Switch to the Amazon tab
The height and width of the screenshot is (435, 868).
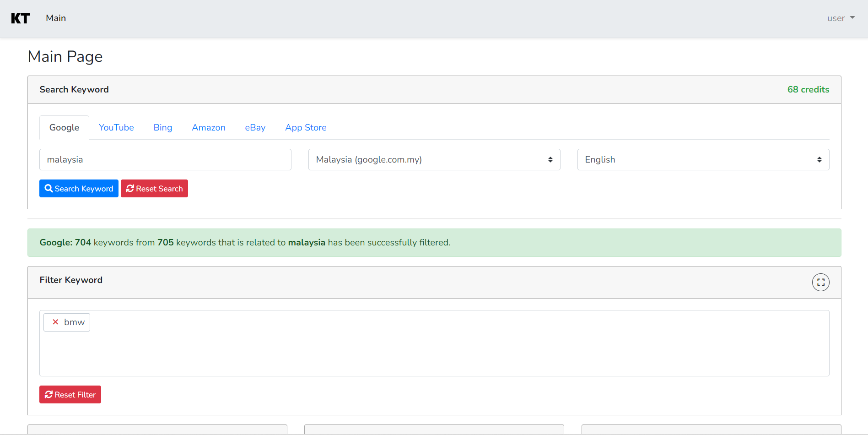click(209, 128)
